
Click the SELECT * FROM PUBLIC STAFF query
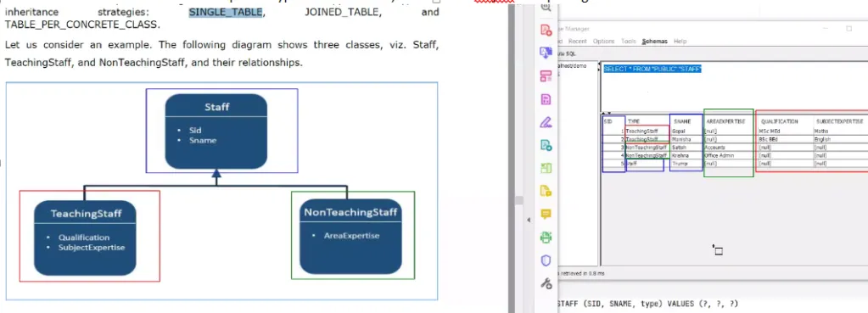point(652,69)
